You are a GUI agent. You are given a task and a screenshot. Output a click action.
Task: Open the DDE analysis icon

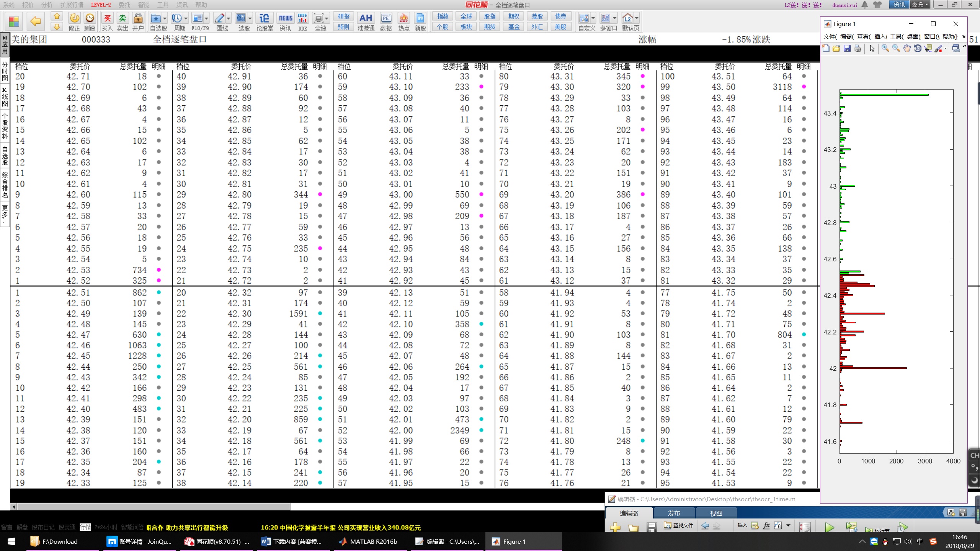click(x=302, y=18)
